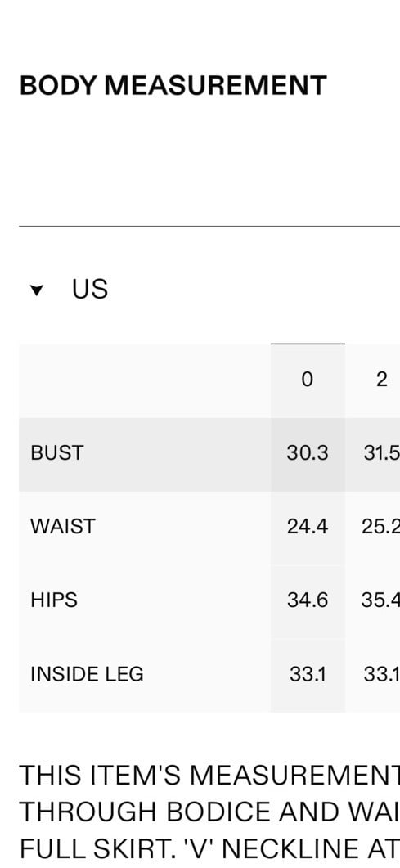Click the FULL SKIRT description line
Viewport: 400px width, 868px height.
(x=209, y=848)
